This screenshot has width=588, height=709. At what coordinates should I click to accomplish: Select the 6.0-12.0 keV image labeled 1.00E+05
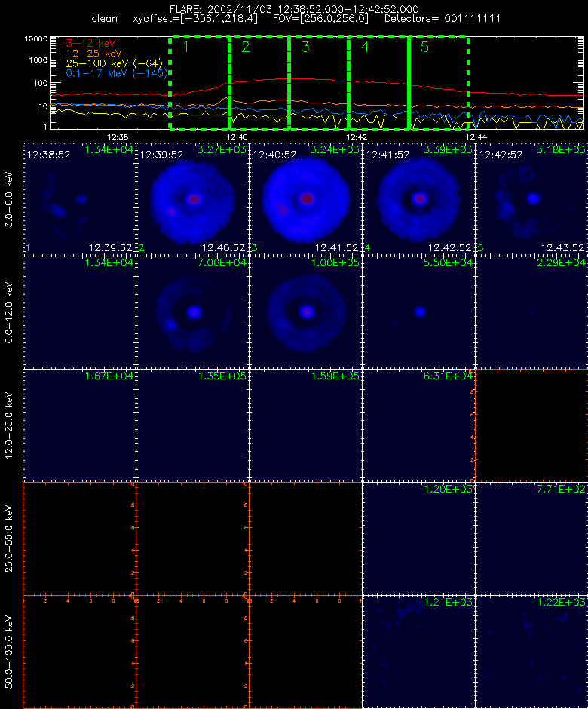pyautogui.click(x=305, y=312)
